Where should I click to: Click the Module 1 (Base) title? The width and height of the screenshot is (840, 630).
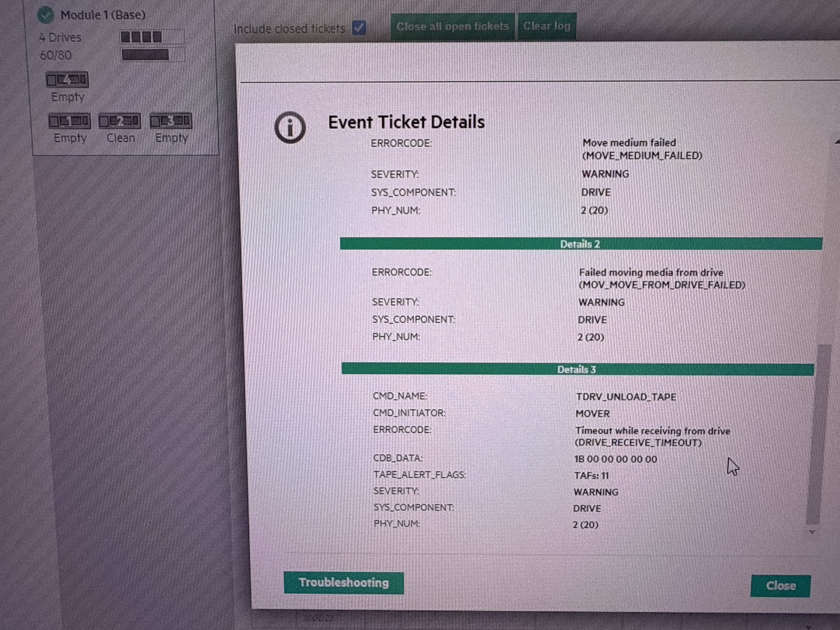pyautogui.click(x=103, y=15)
